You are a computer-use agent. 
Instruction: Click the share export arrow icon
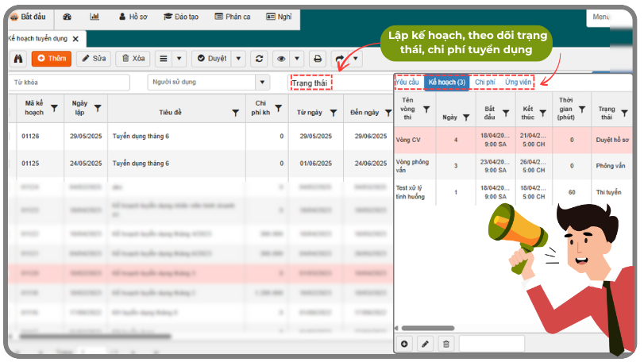click(x=340, y=59)
